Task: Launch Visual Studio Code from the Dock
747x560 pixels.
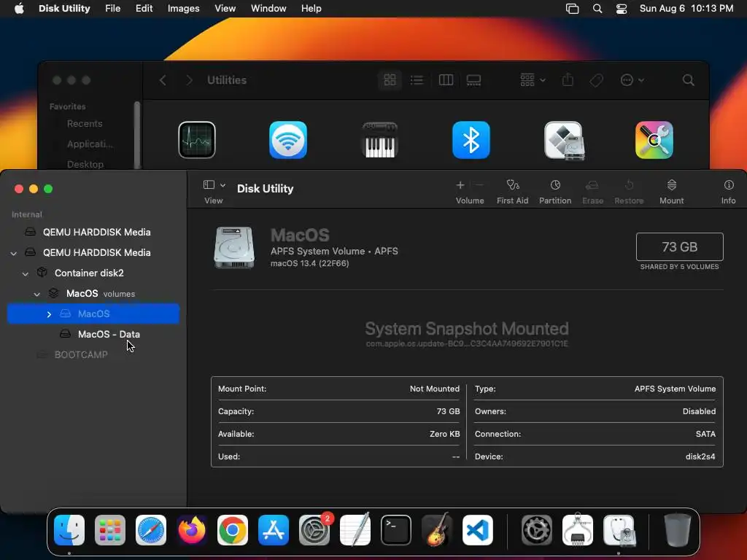Action: tap(478, 530)
